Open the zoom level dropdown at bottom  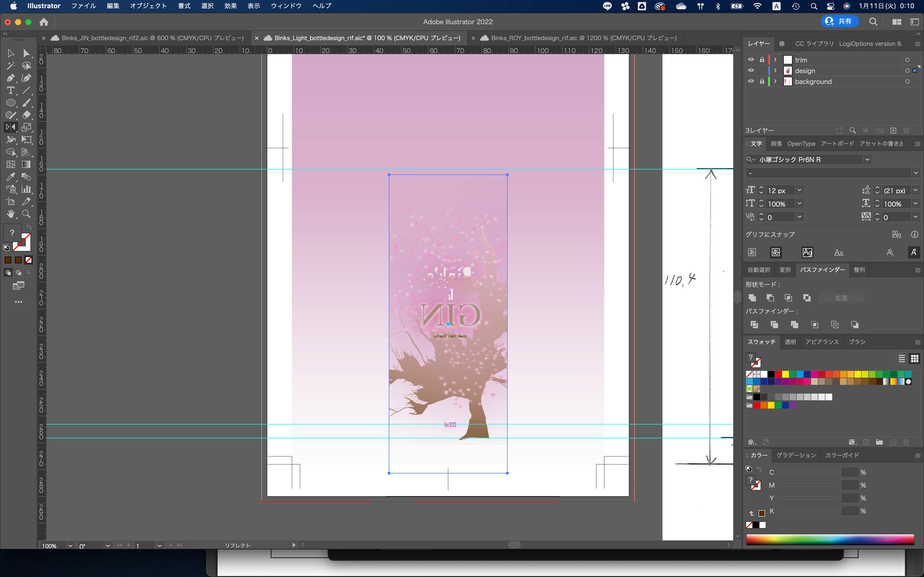pyautogui.click(x=70, y=546)
